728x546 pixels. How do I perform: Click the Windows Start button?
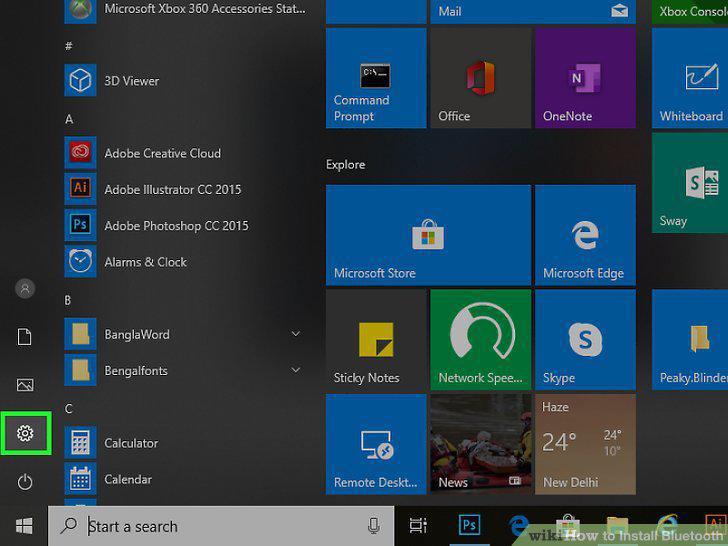click(24, 526)
